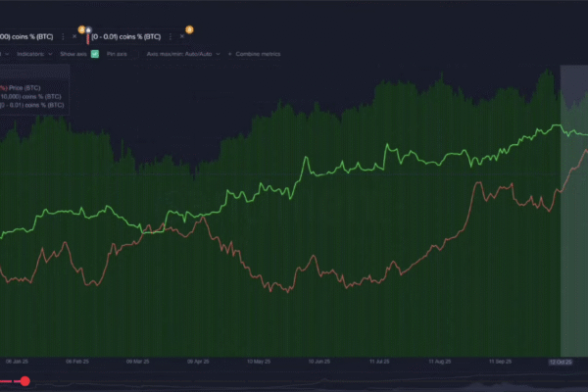Close the leftmost coins % (BTC) metric chip
Screen dimensions: 588x392
73,36
